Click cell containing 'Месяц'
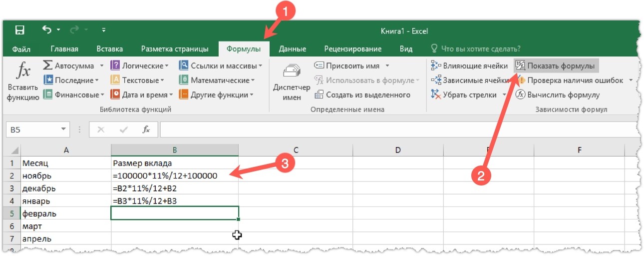This screenshot has width=644, height=256. click(x=66, y=163)
